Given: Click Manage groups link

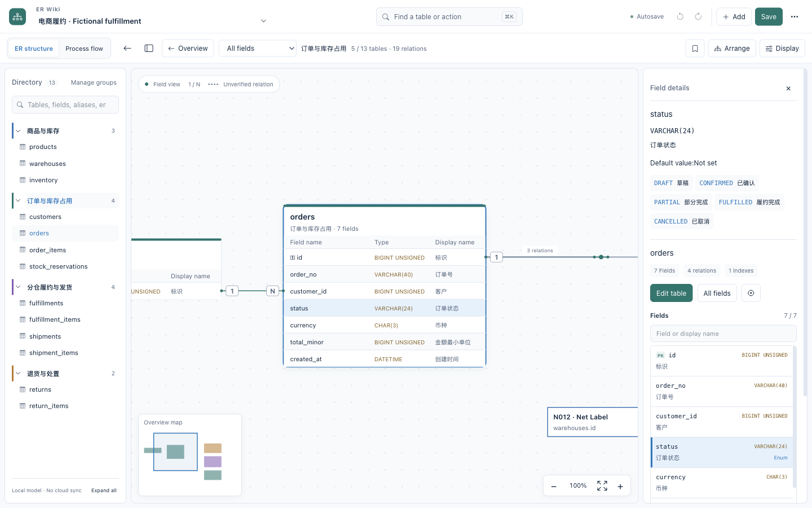Looking at the screenshot, I should click(94, 82).
